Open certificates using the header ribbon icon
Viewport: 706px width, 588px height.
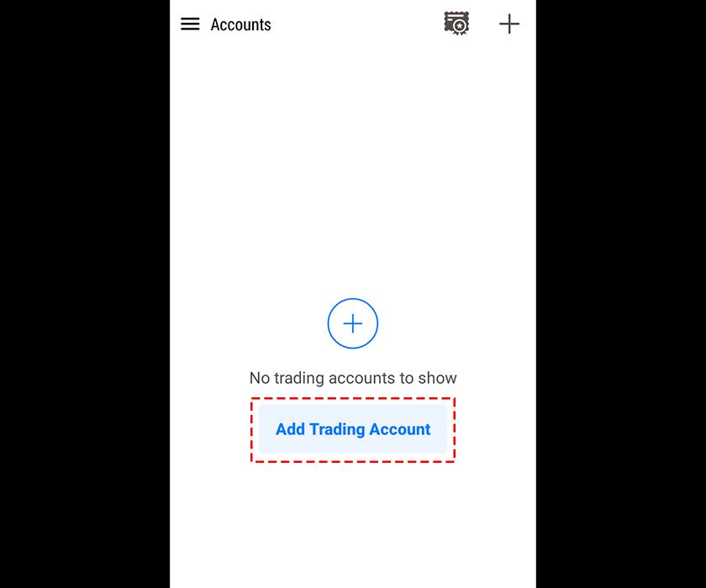click(x=456, y=24)
